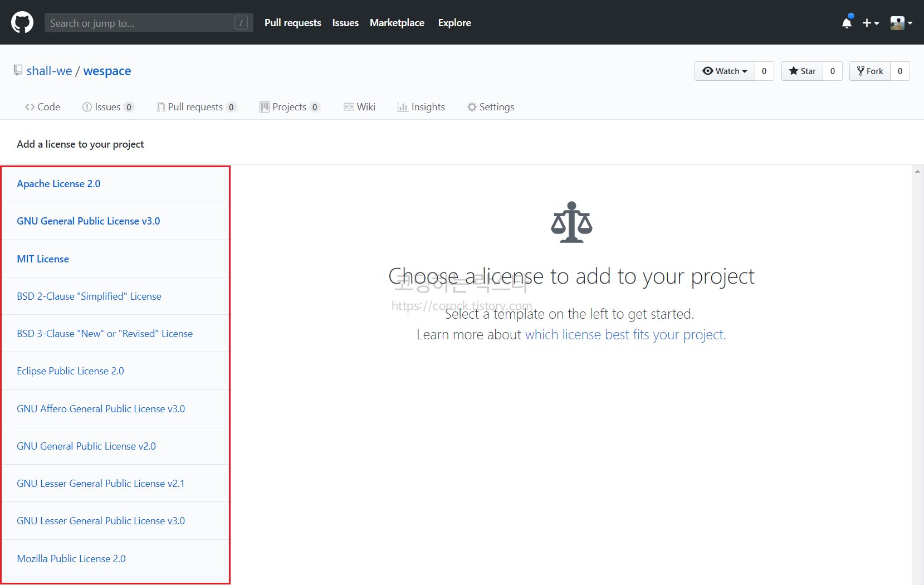Switch to the repository Pull requests tab
Viewport: 924px width, 585px height.
(x=197, y=107)
